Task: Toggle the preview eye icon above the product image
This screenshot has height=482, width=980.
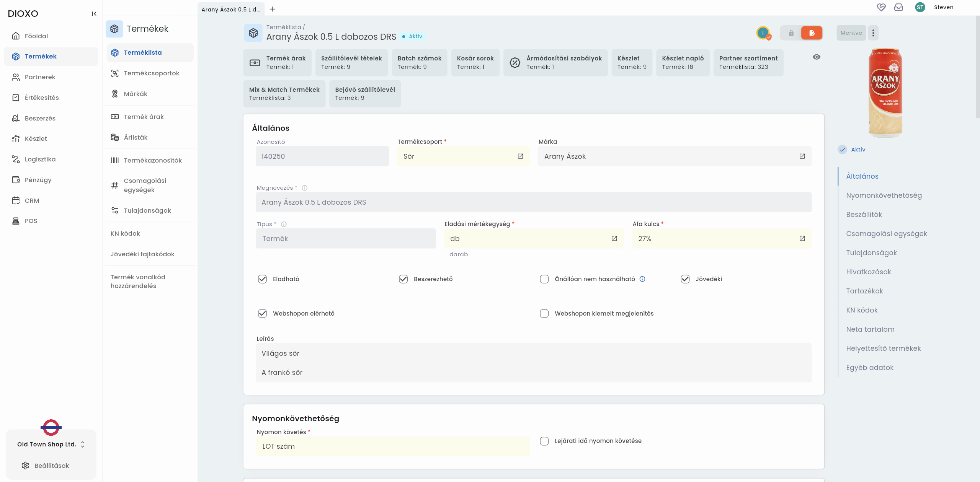Action: tap(817, 57)
